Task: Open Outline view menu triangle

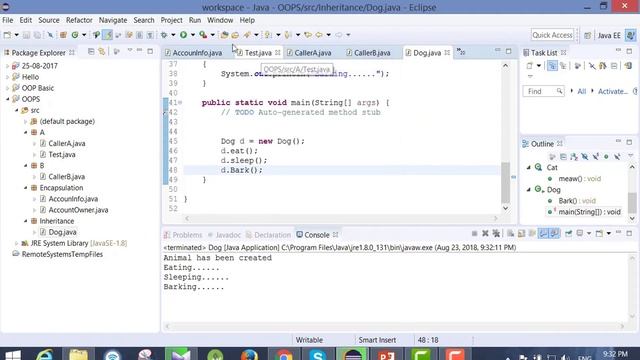Action: (631, 156)
